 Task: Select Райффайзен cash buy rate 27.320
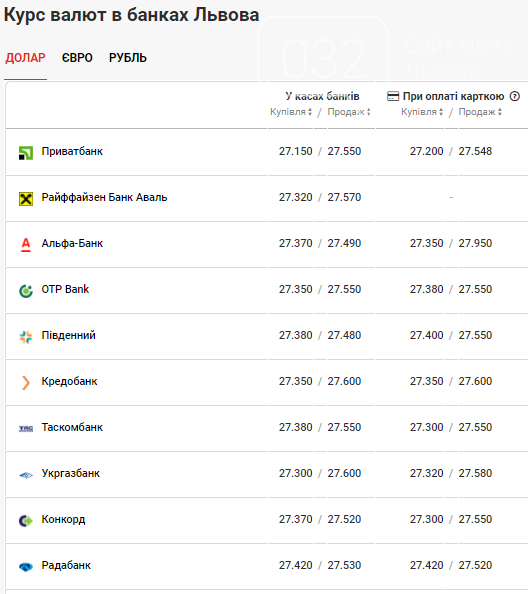pos(295,197)
